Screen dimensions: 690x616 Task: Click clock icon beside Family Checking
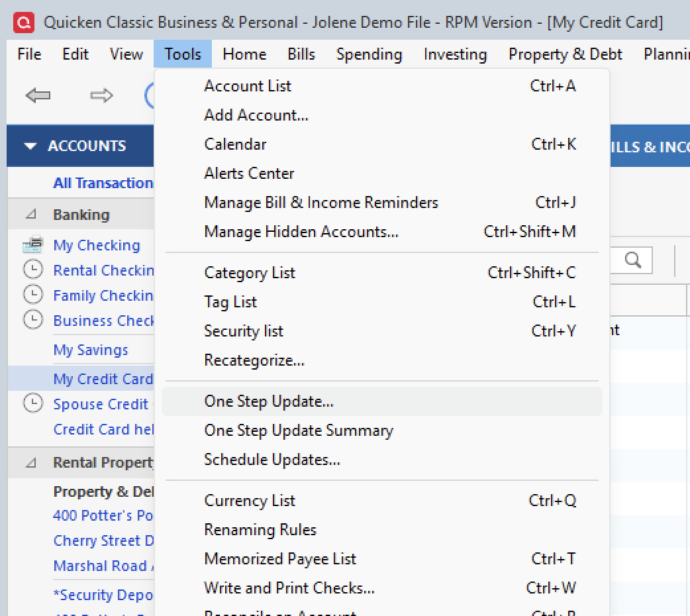(x=33, y=295)
